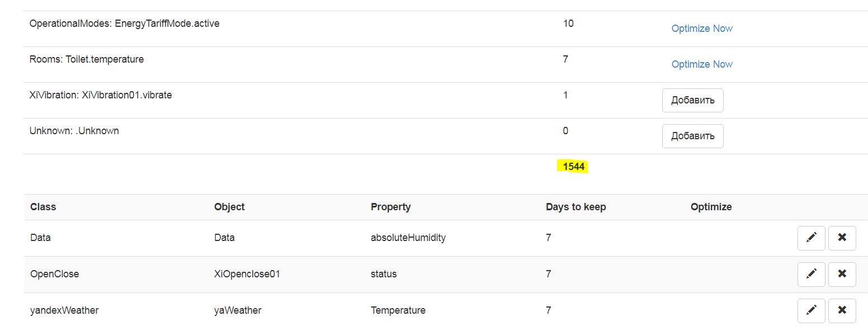Viewport: 868px width, 326px height.
Task: Edit the XiOpenclose01 status row
Action: (x=811, y=273)
